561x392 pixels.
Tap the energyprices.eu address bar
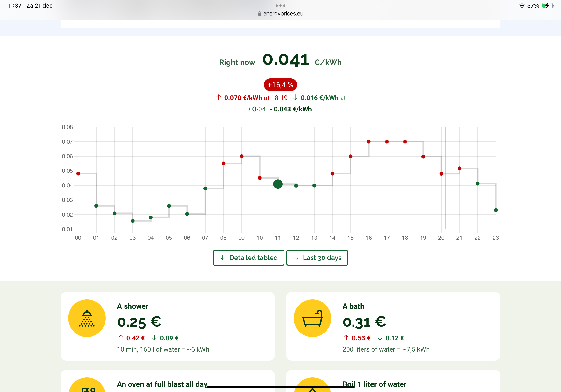(283, 14)
